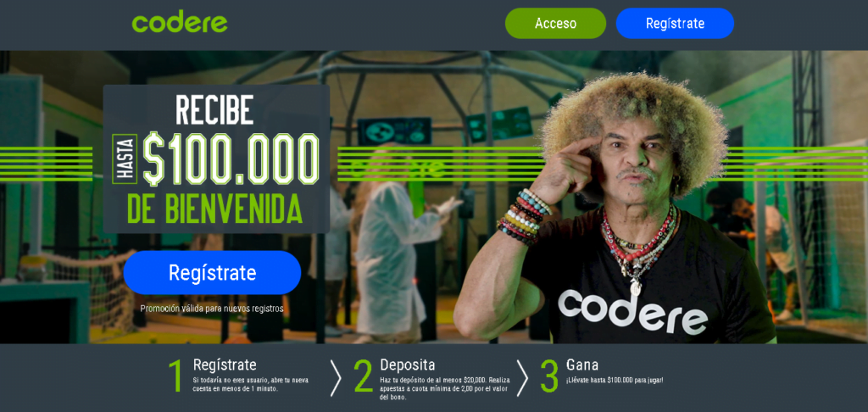868x412 pixels.
Task: Click the deposit requirements description text
Action: pos(445,389)
